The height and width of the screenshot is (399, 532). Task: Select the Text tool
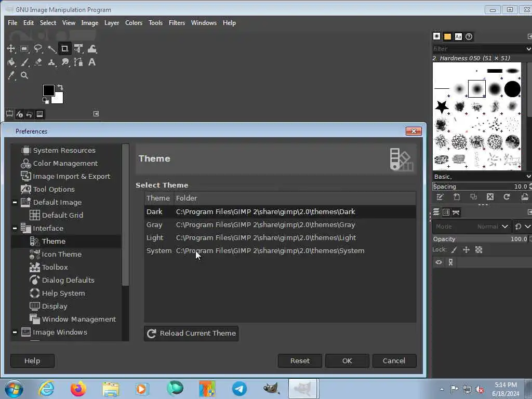[x=92, y=62]
